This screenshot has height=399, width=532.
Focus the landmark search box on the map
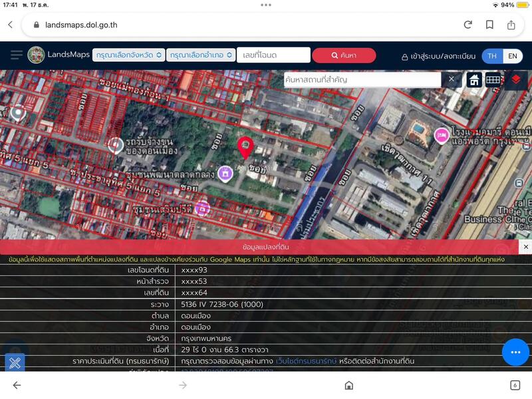tap(362, 80)
